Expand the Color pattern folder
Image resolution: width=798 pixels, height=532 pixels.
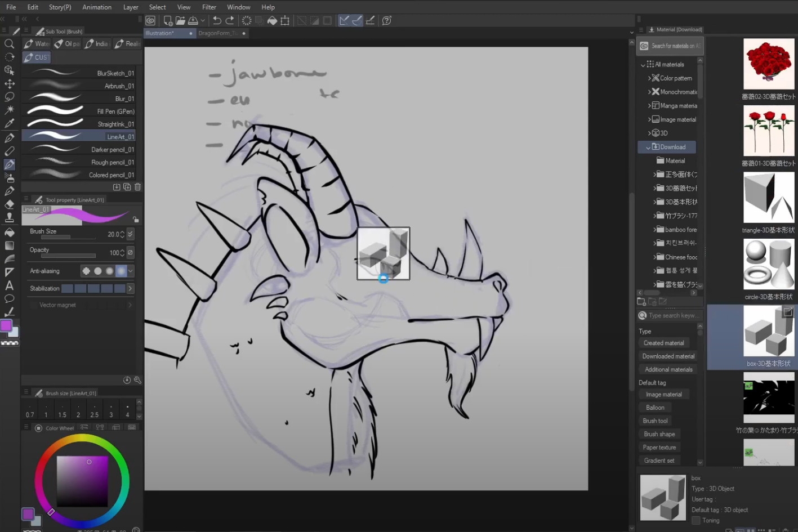[649, 78]
